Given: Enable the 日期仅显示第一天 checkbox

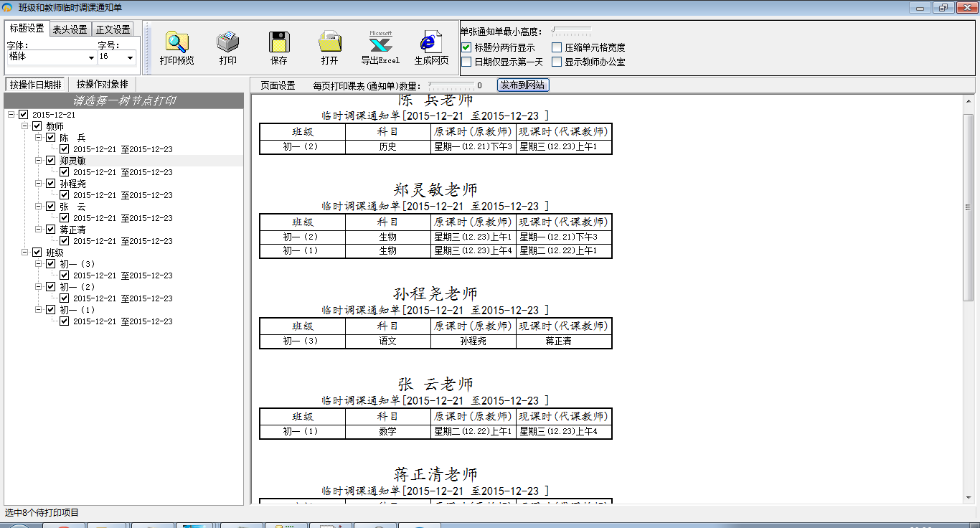Looking at the screenshot, I should coord(466,62).
